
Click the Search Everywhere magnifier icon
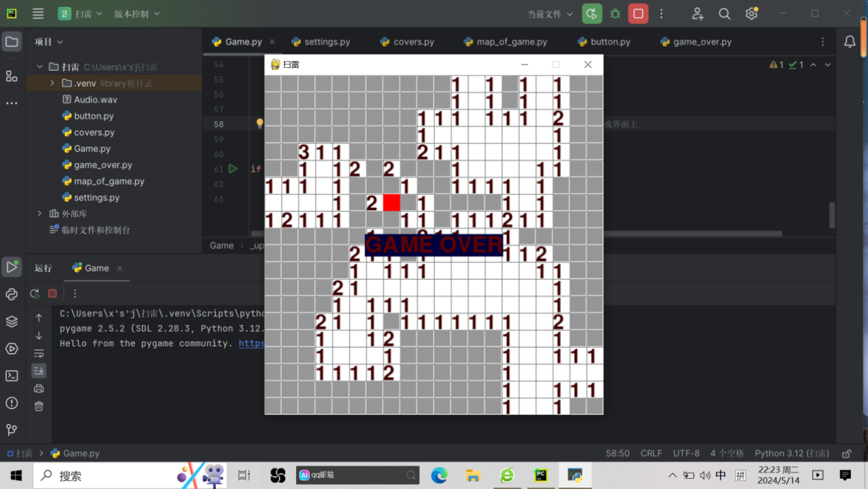(724, 14)
